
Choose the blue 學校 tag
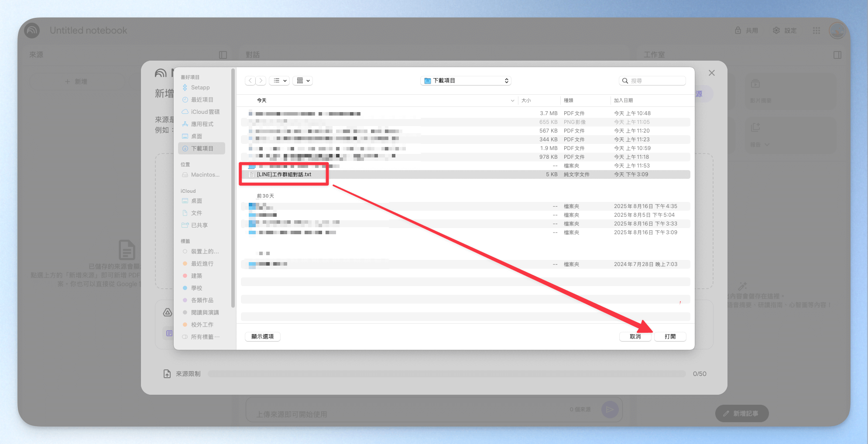click(196, 288)
